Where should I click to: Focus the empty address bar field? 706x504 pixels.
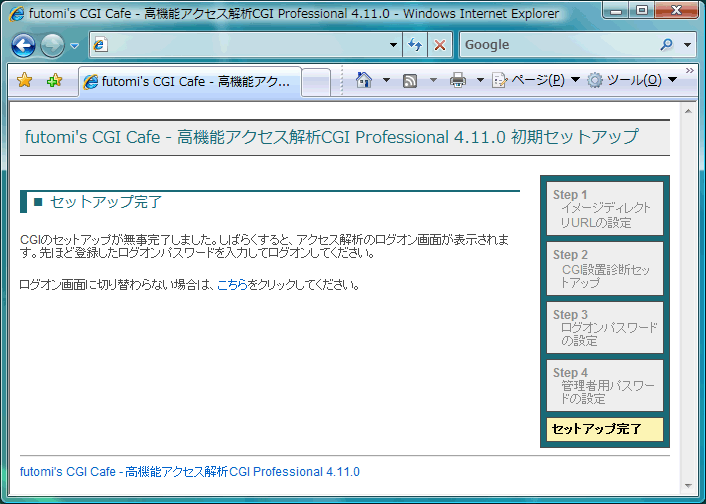pyautogui.click(x=247, y=45)
